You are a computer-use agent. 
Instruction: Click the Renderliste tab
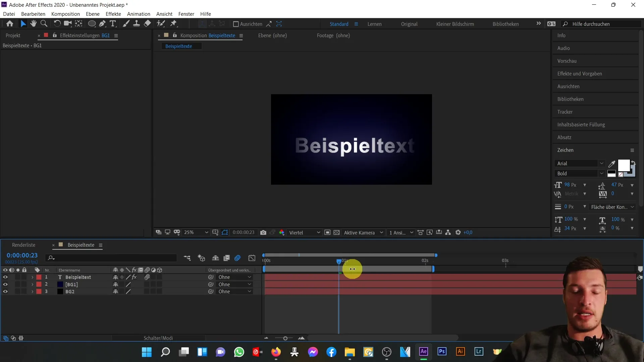[x=23, y=245]
